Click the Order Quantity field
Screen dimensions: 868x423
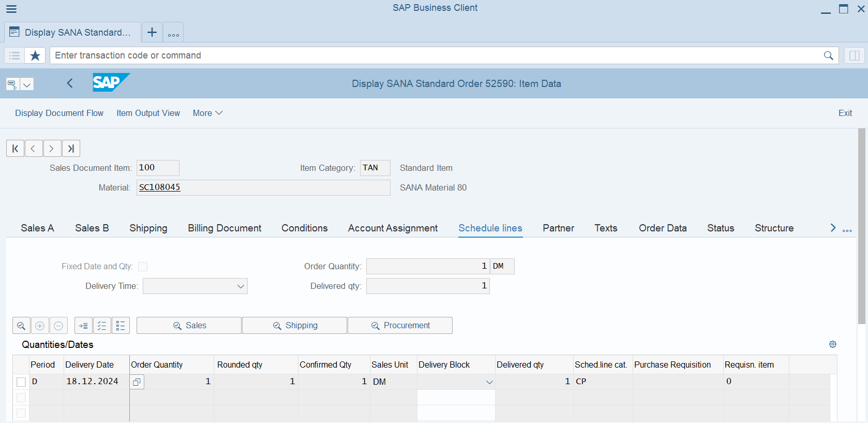[x=428, y=266]
